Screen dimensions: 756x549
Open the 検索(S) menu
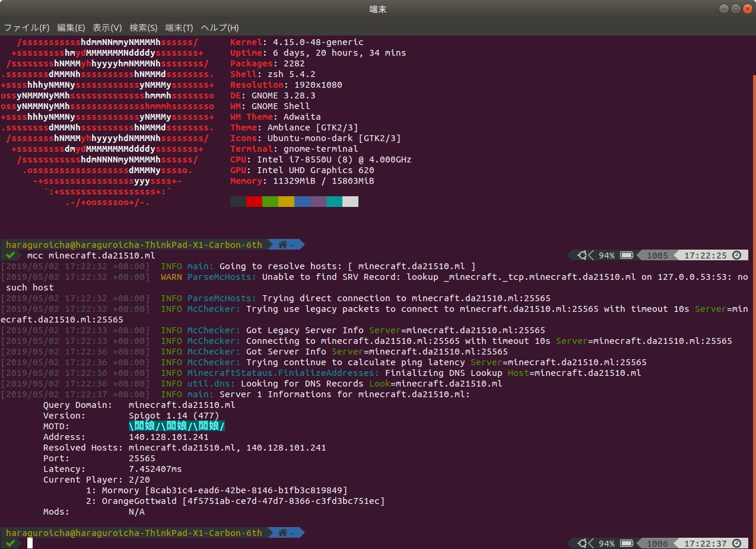tap(144, 28)
